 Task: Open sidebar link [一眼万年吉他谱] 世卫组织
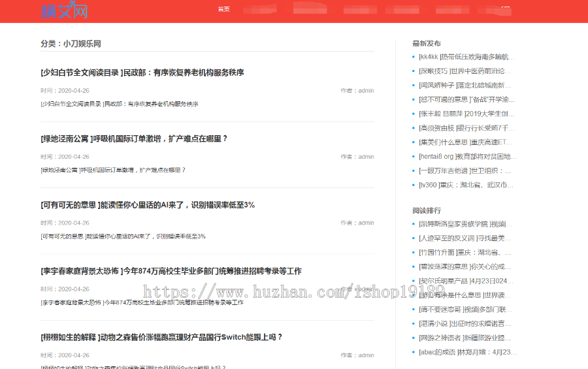[465, 171]
